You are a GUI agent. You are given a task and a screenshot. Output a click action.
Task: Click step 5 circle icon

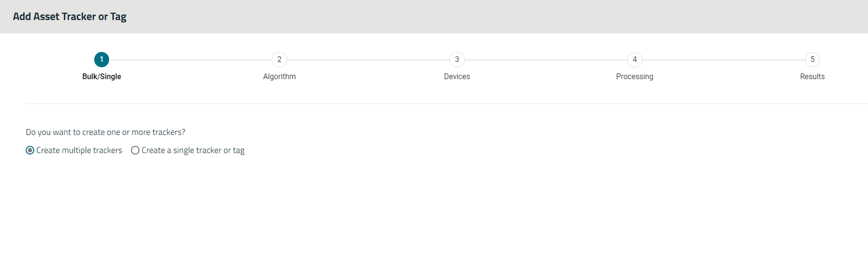812,60
